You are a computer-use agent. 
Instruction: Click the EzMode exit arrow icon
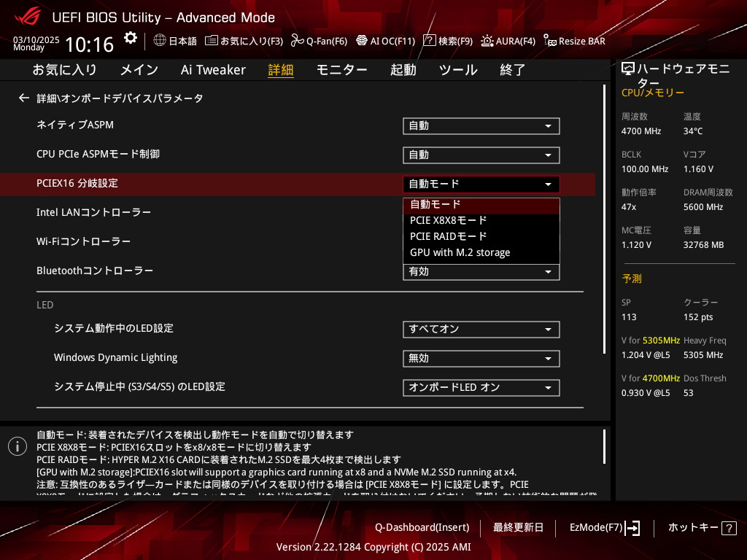click(632, 528)
